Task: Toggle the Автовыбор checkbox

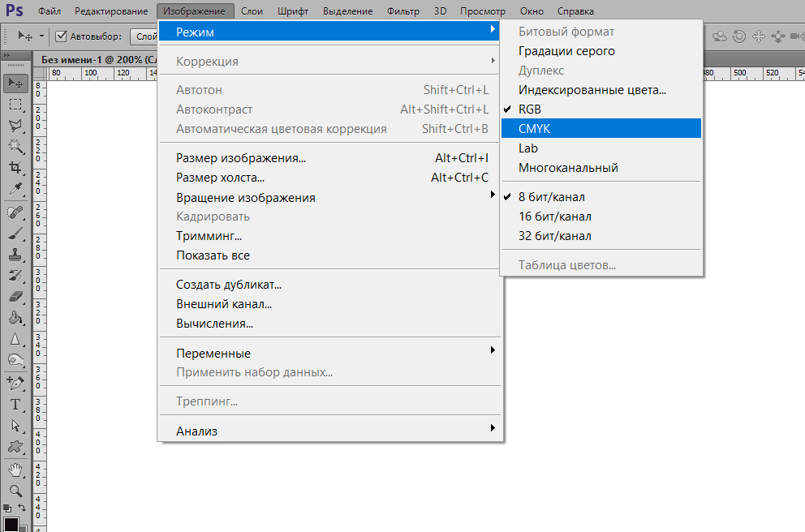Action: pyautogui.click(x=61, y=36)
